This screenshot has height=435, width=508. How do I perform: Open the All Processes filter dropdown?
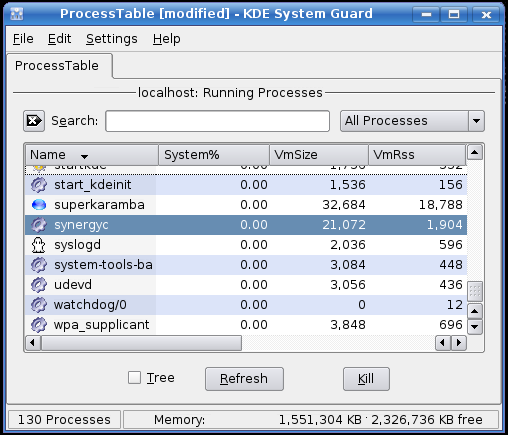click(412, 121)
